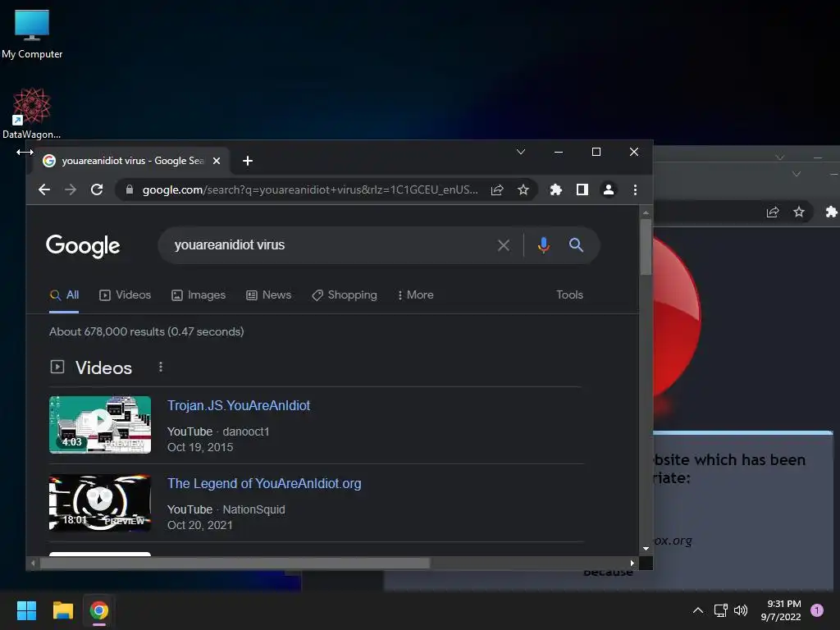The image size is (840, 630).
Task: Click the vertical scrollbar down arrow
Action: 646,549
